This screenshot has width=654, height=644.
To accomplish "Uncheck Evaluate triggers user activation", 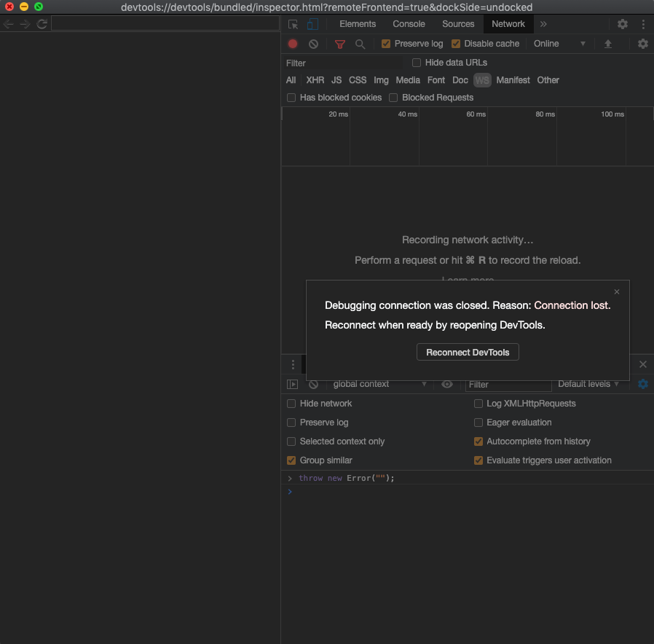I will (x=478, y=460).
